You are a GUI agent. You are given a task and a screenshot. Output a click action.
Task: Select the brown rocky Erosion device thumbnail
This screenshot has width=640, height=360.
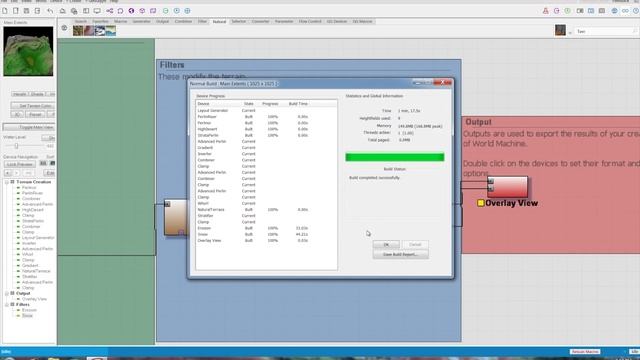coord(78,31)
